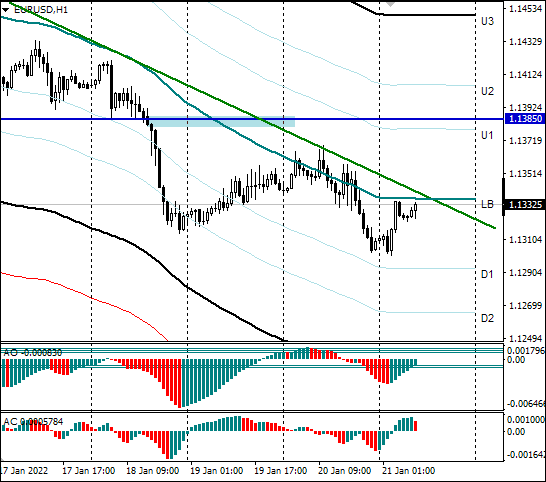Click the gray chart shift triangle marker
Image resolution: width=546 pixels, height=482 pixels.
(391, 4)
